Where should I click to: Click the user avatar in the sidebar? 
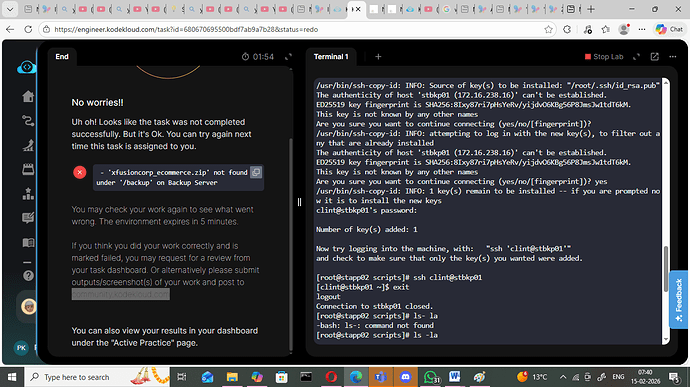pos(29,306)
